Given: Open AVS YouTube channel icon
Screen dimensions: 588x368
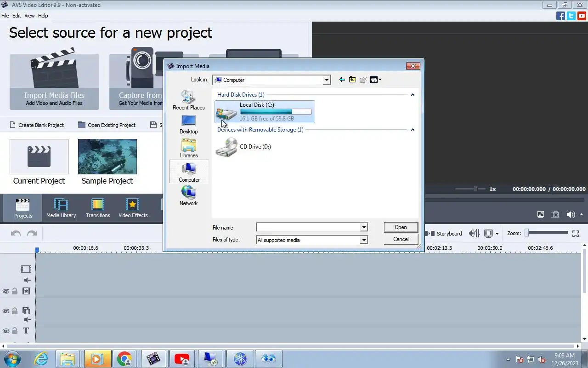Looking at the screenshot, I should pyautogui.click(x=582, y=16).
